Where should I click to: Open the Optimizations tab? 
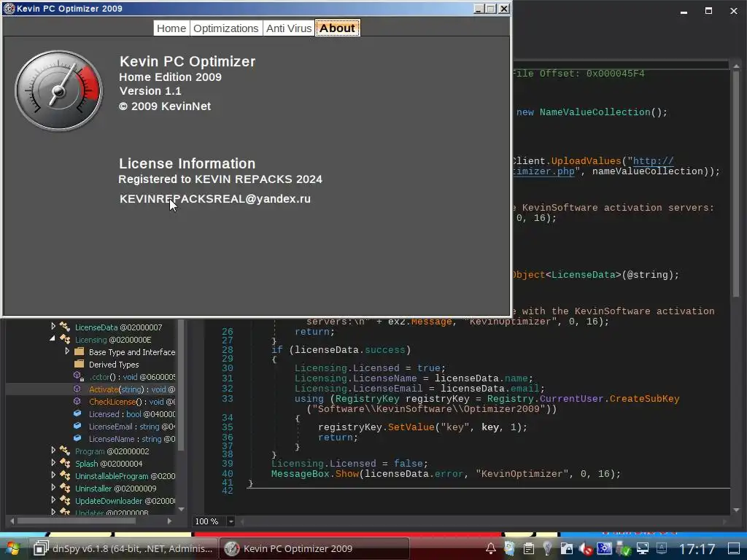click(226, 28)
